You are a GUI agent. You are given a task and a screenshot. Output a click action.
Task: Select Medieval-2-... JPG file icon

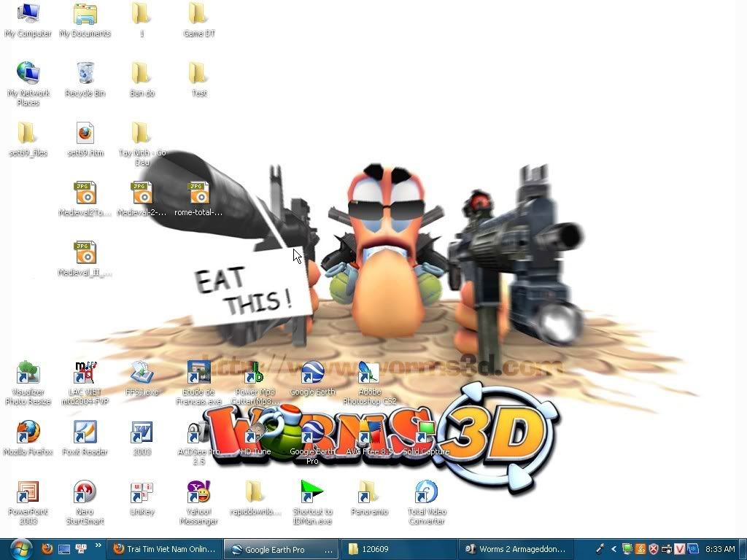pyautogui.click(x=142, y=199)
